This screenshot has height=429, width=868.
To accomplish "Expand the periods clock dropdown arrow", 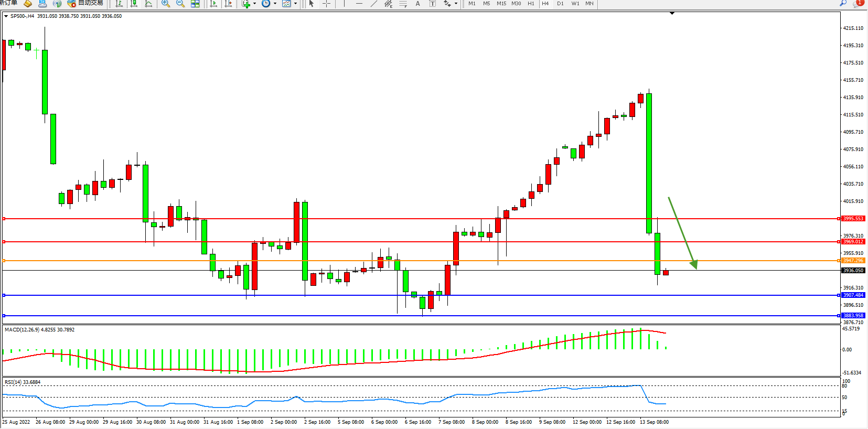I will pyautogui.click(x=275, y=4).
